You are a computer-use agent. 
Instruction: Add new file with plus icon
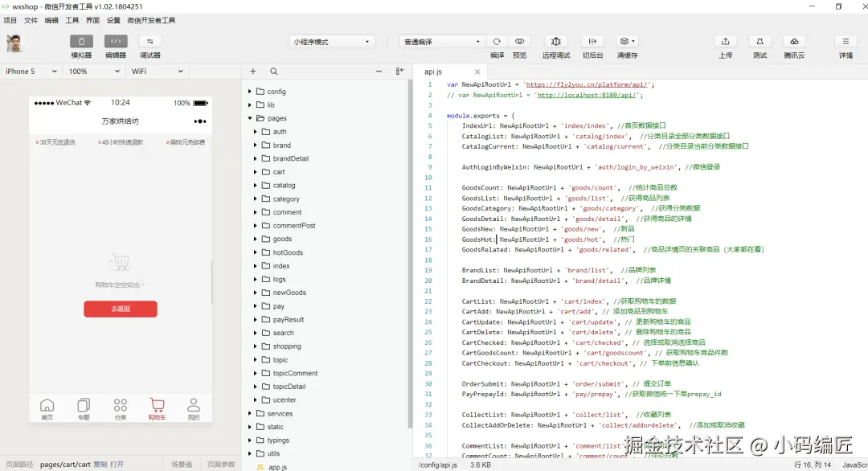tap(253, 72)
